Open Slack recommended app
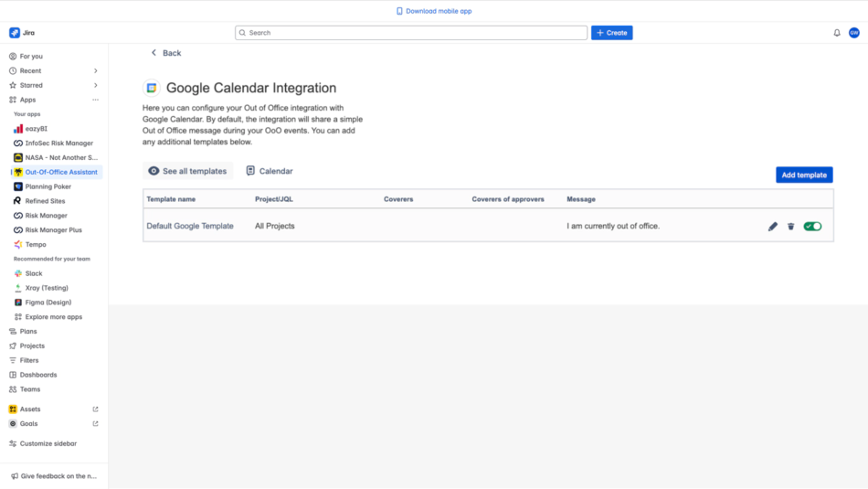This screenshot has height=489, width=868. pyautogui.click(x=34, y=273)
